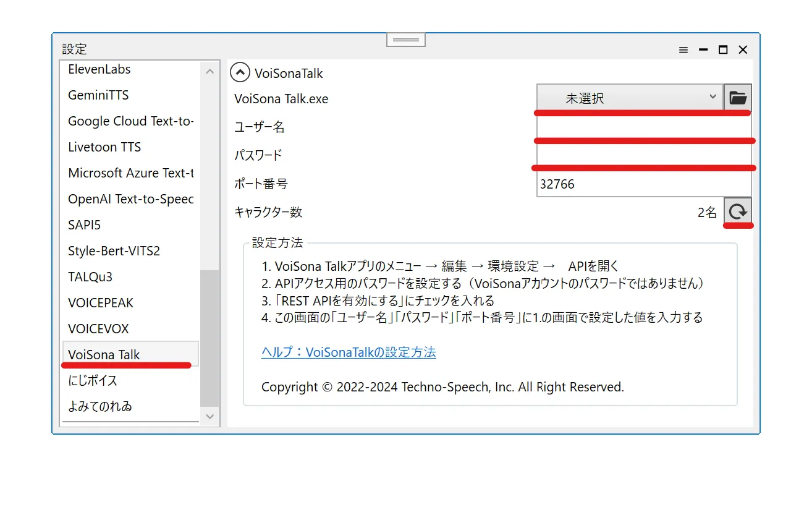Click the Copyright Techno-Speech text
This screenshot has height=520, width=812.
point(442,387)
